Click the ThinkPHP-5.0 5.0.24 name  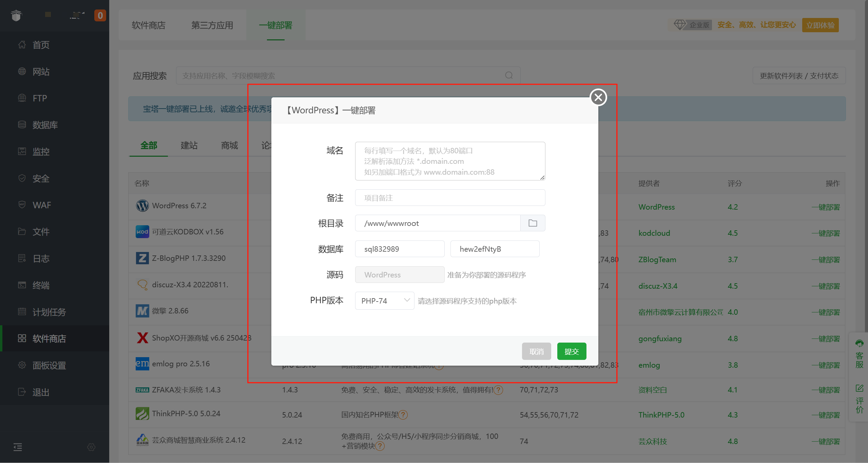[186, 413]
